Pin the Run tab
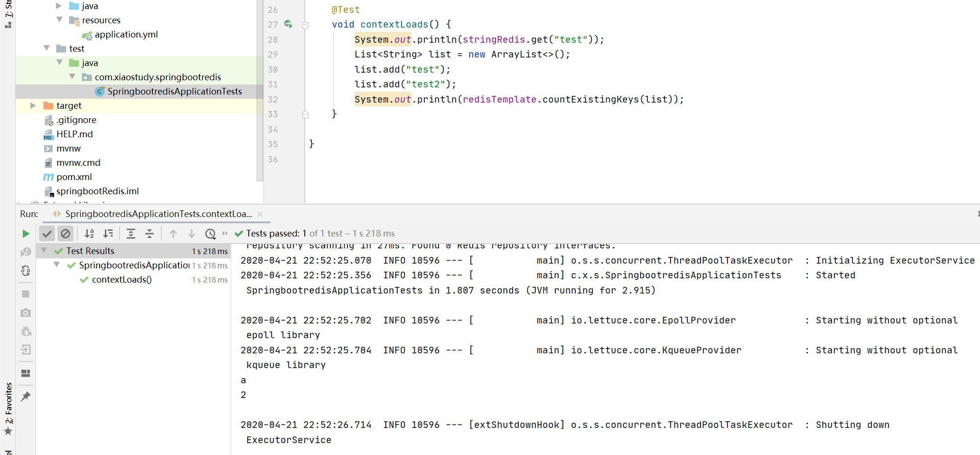The height and width of the screenshot is (455, 980). pos(26,396)
